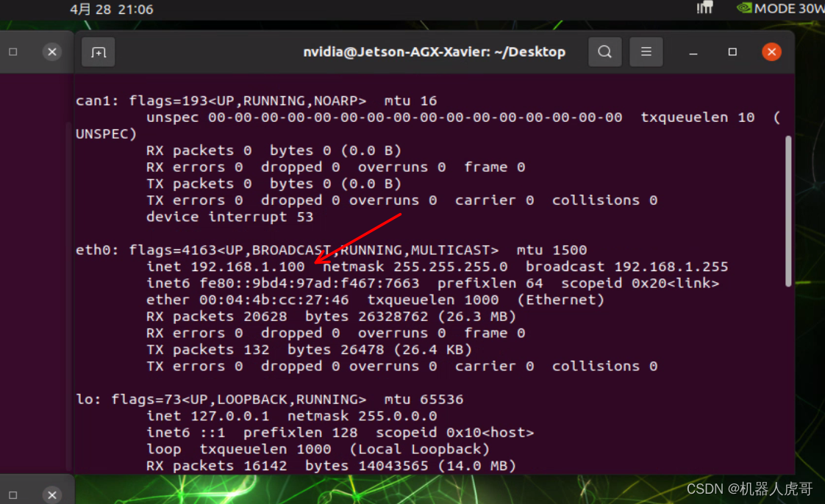Click the network status icon in top bar
Image resolution: width=825 pixels, height=504 pixels.
pyautogui.click(x=704, y=9)
